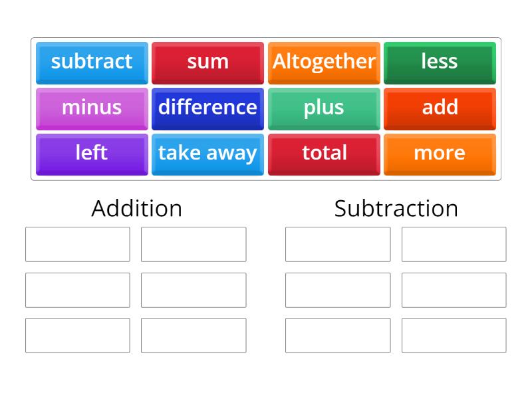Click the dark blue 'difference' tile
The width and height of the screenshot is (532, 399).
pyautogui.click(x=208, y=108)
